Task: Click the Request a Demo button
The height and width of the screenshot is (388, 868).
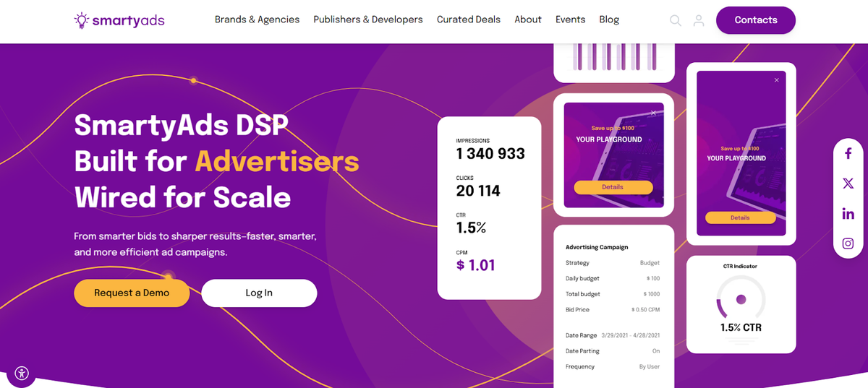Action: (x=132, y=293)
